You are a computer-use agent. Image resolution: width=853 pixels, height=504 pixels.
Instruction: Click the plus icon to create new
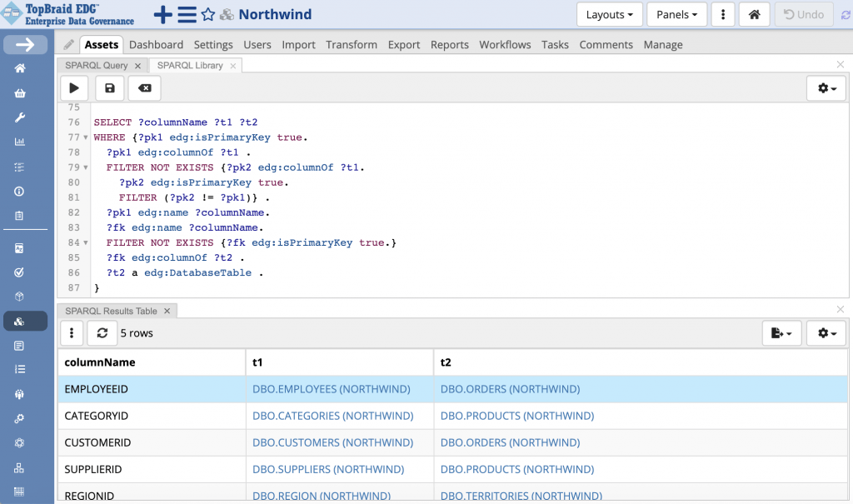162,15
